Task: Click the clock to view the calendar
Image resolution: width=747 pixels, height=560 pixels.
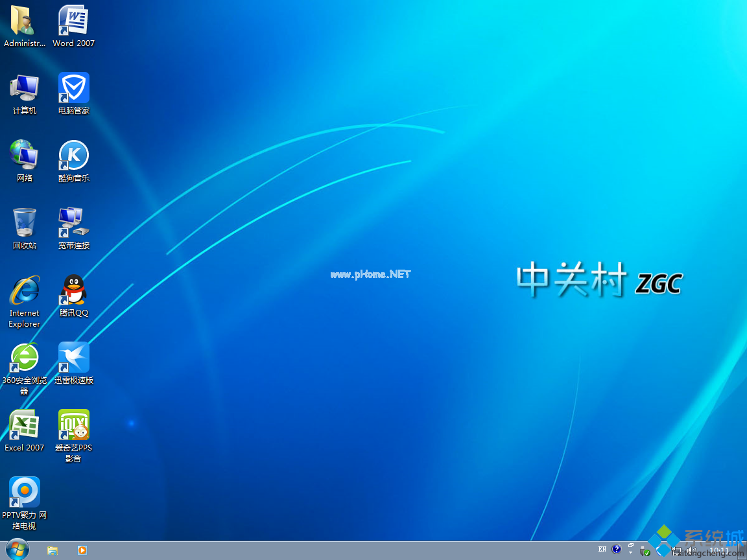Action: click(720, 550)
